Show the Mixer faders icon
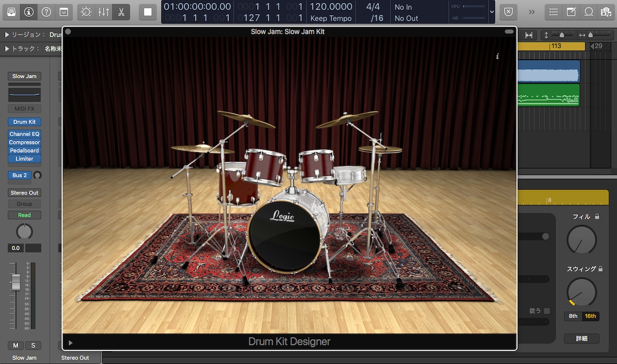 tap(104, 12)
